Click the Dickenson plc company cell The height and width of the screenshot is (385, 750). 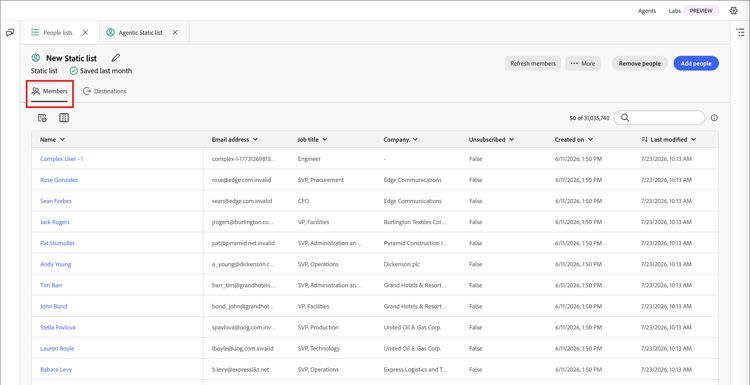coord(401,264)
